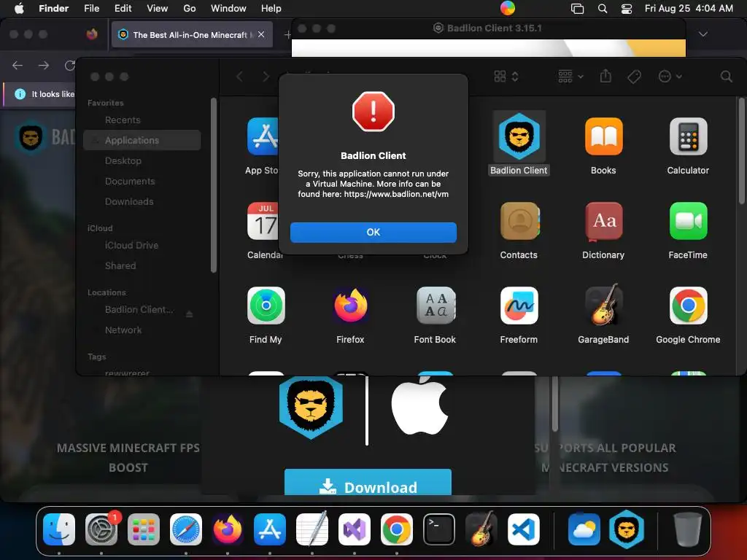This screenshot has height=560, width=747.
Task: Click the Finder Tags toolbar button
Action: pos(634,76)
